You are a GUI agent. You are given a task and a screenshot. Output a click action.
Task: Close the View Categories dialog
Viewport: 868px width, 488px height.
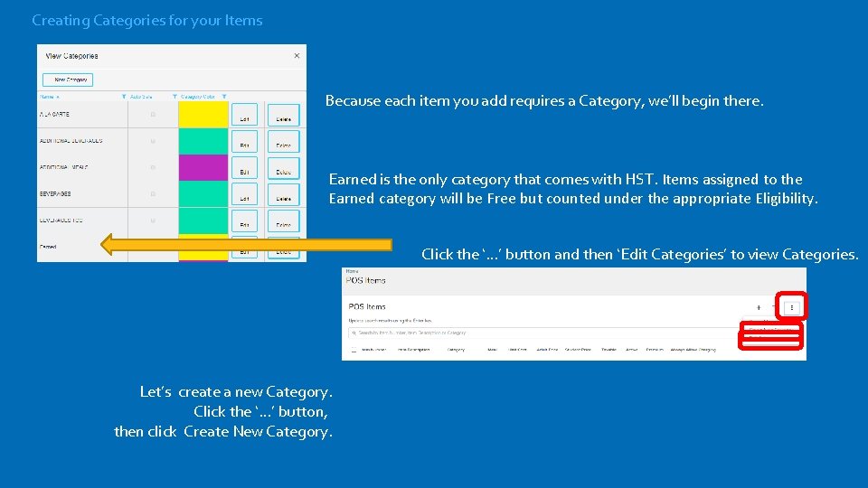[297, 55]
